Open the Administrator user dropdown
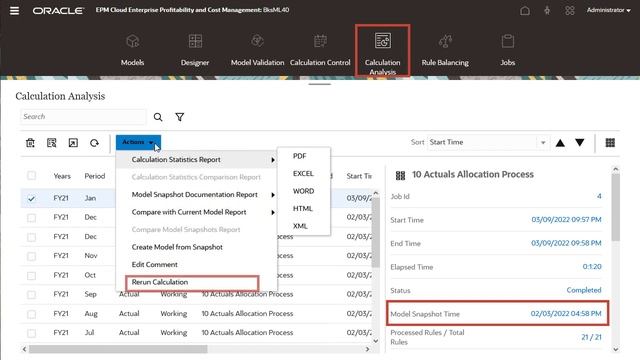This screenshot has width=640, height=360. click(x=609, y=10)
